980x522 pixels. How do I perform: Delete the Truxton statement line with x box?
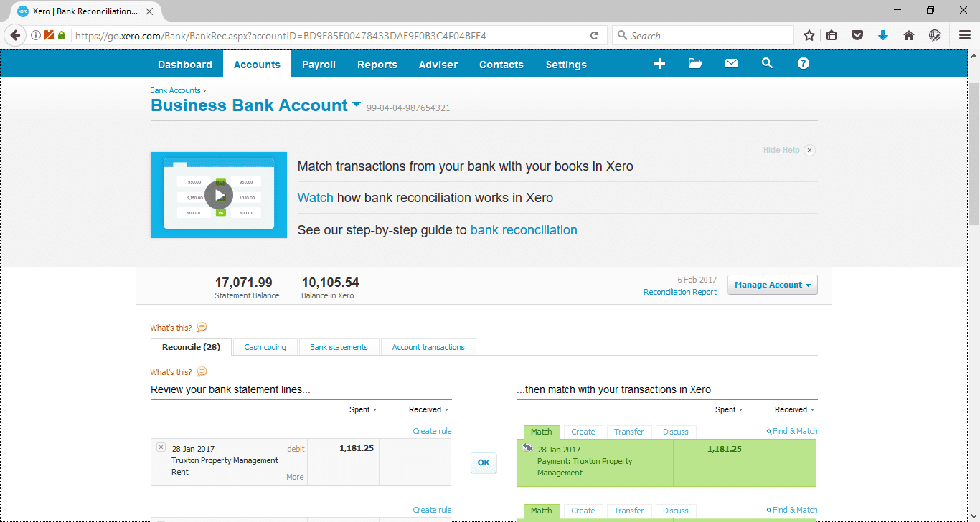click(161, 447)
